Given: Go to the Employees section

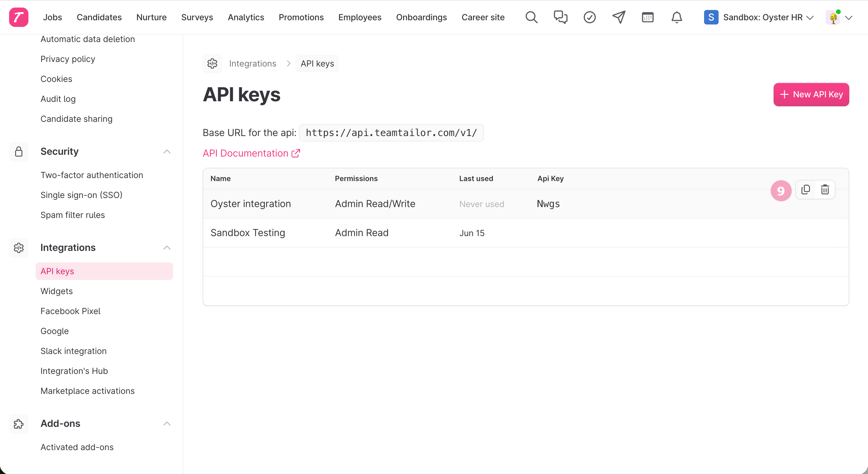Looking at the screenshot, I should [x=360, y=17].
